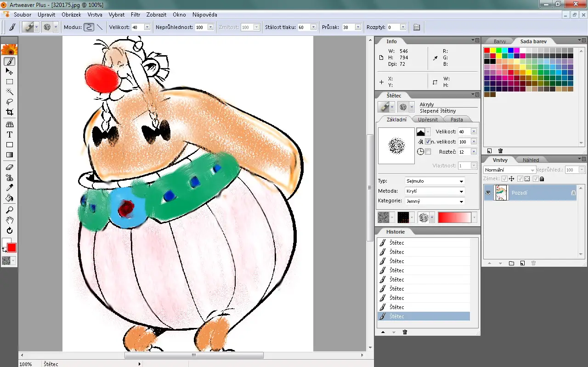The width and height of the screenshot is (588, 367).
Task: Open the Kategorie dropdown showing Jemný
Action: coord(435,201)
